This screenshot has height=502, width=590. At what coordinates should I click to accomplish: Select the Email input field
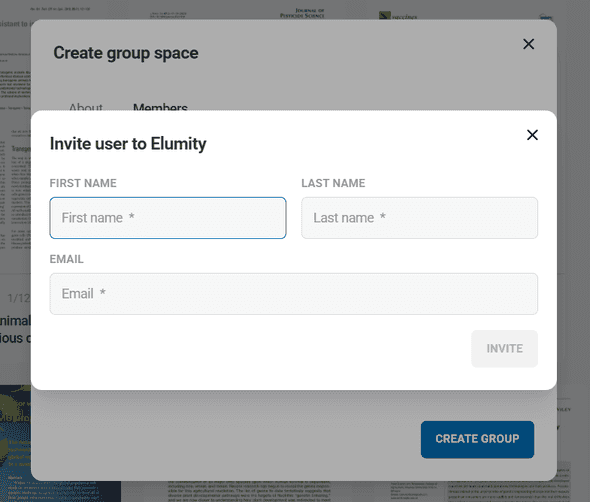click(293, 294)
